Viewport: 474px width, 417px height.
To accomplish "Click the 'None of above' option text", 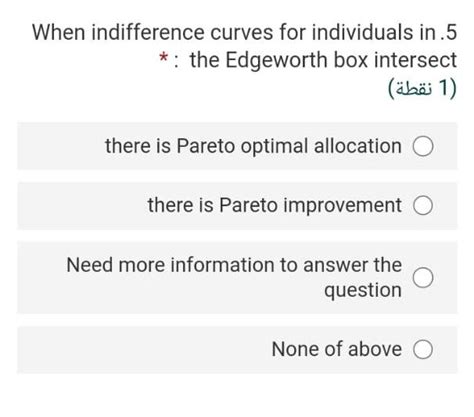I will pyautogui.click(x=337, y=349).
